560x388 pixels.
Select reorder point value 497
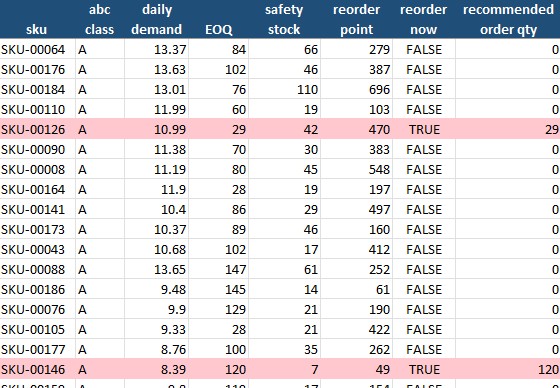[356, 209]
